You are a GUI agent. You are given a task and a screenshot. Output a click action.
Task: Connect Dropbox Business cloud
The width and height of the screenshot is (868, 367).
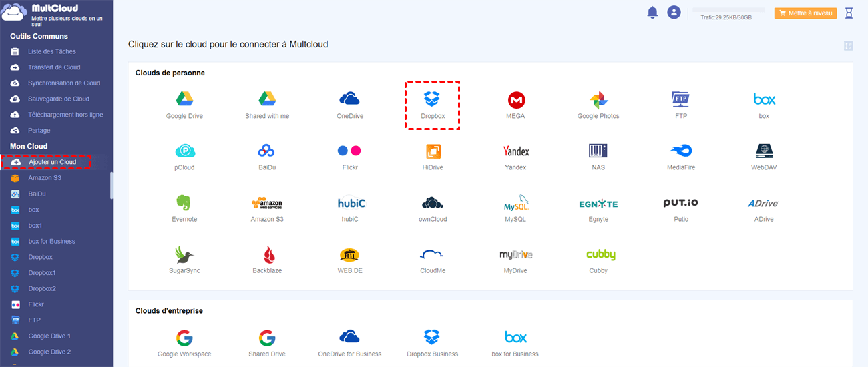pos(433,343)
